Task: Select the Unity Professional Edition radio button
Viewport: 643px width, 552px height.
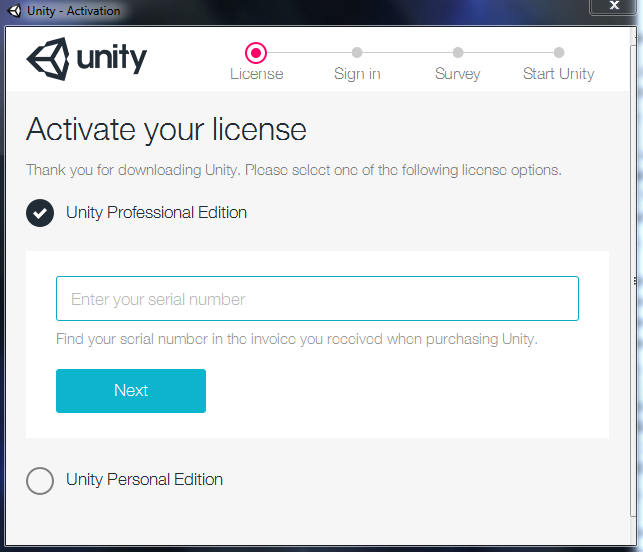Action: (x=40, y=213)
